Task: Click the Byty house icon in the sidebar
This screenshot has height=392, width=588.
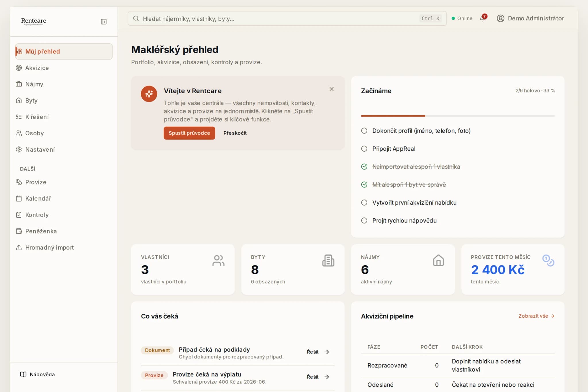Action: pos(19,101)
